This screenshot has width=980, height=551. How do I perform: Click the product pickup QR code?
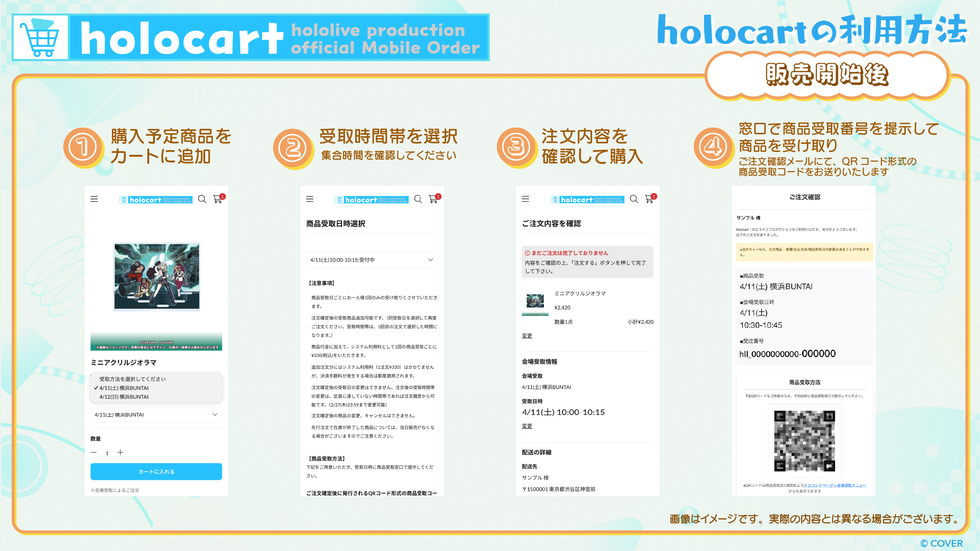tap(804, 440)
